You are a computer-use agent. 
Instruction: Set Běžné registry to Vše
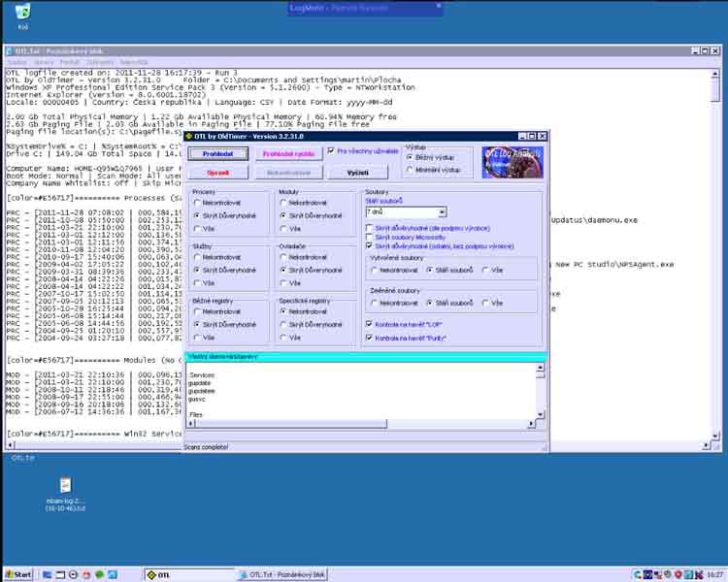coord(197,338)
